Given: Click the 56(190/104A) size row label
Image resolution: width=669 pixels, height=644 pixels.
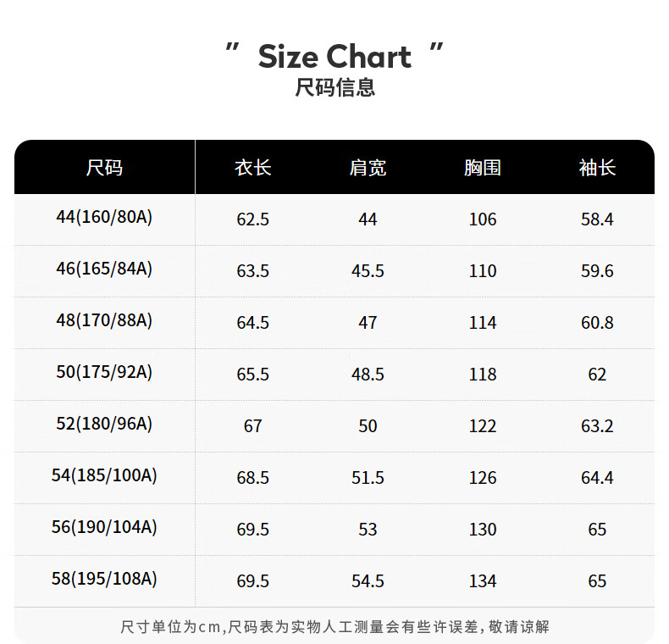Looking at the screenshot, I should [x=104, y=527].
